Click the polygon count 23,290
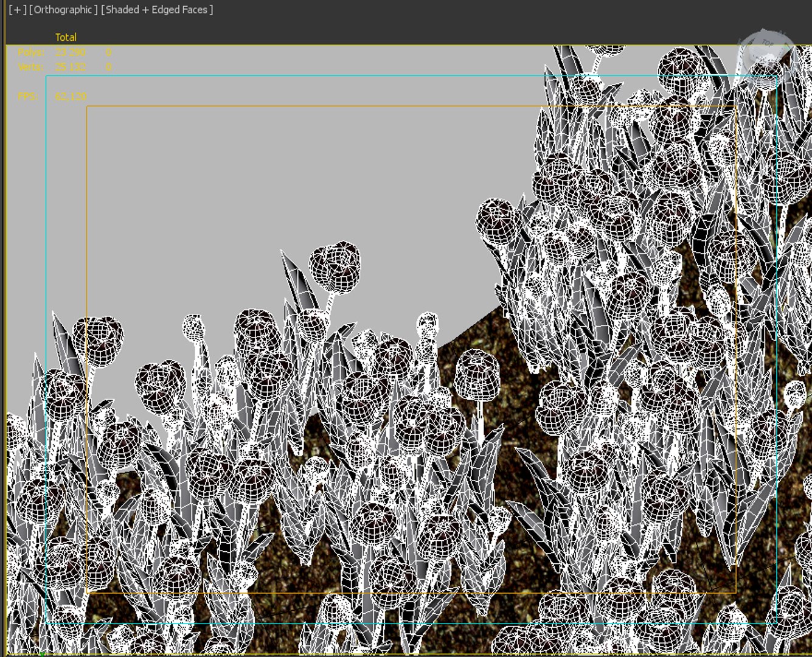The width and height of the screenshot is (812, 657). (71, 52)
